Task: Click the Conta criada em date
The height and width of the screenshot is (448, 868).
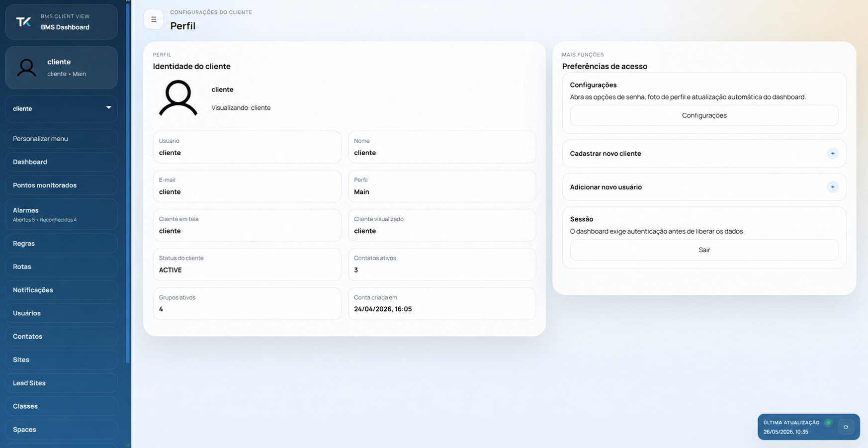Action: pyautogui.click(x=383, y=309)
